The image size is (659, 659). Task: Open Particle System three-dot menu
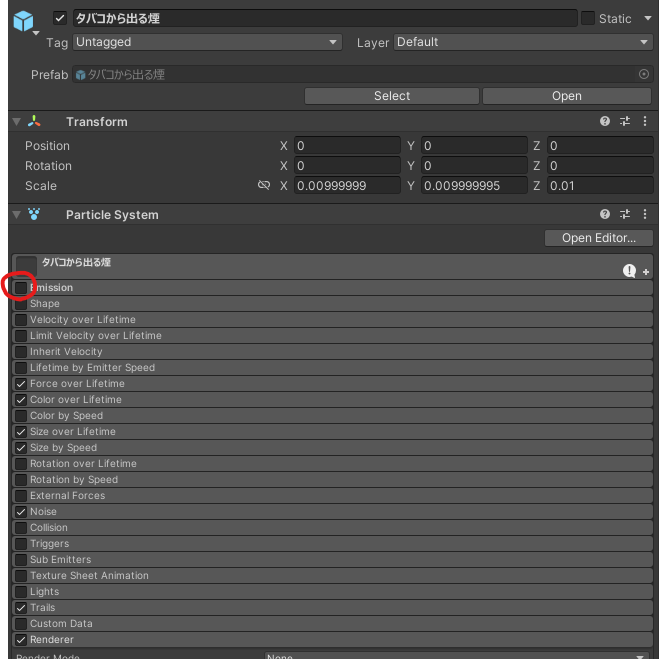point(645,214)
